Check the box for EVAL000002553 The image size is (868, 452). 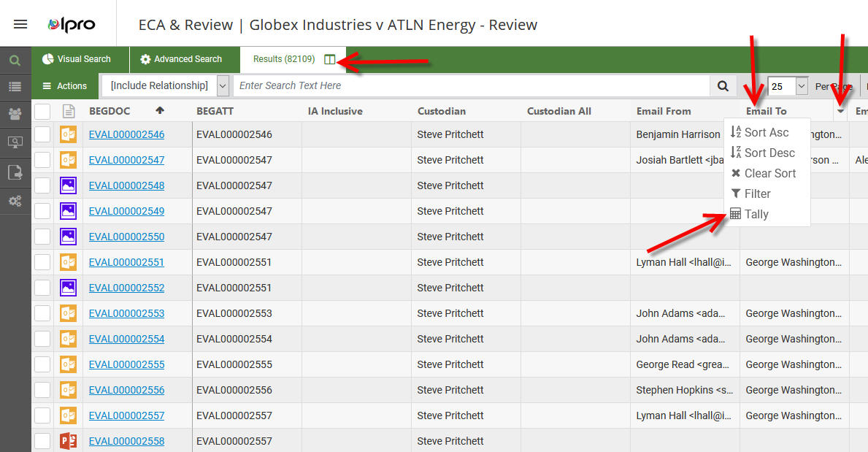coord(42,313)
